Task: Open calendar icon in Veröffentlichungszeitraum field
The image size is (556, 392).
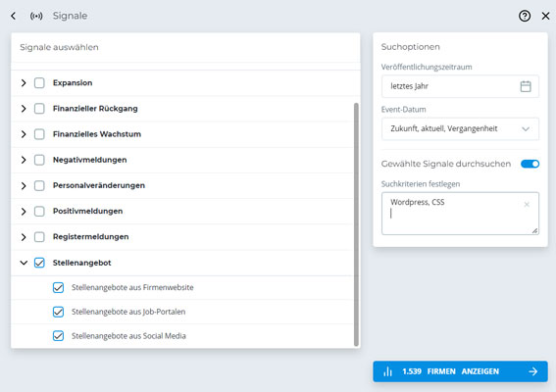Action: pos(526,86)
